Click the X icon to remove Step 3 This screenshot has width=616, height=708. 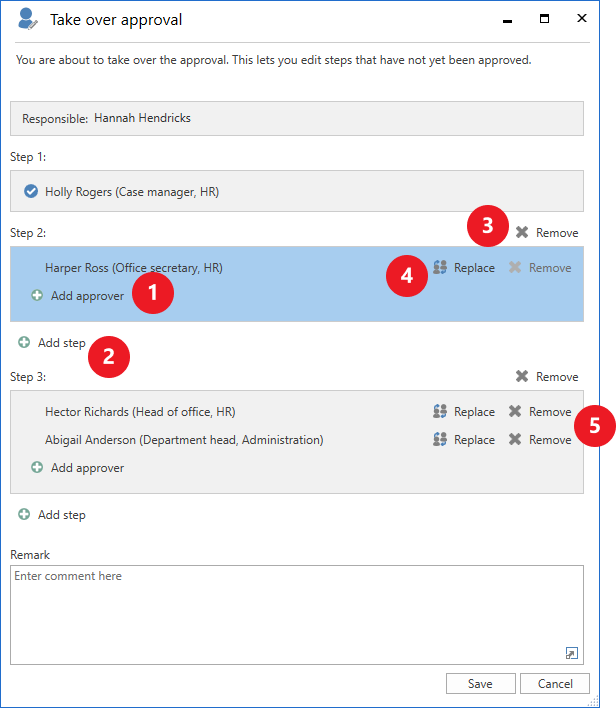pos(522,377)
